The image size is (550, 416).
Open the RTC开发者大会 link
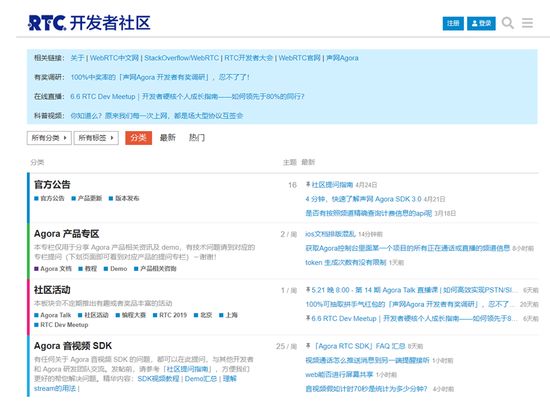tap(249, 58)
